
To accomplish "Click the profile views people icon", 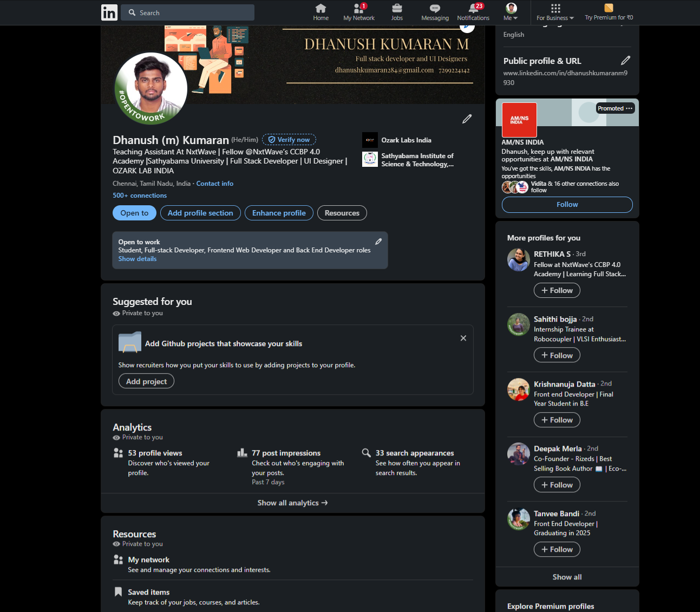I will [x=118, y=453].
